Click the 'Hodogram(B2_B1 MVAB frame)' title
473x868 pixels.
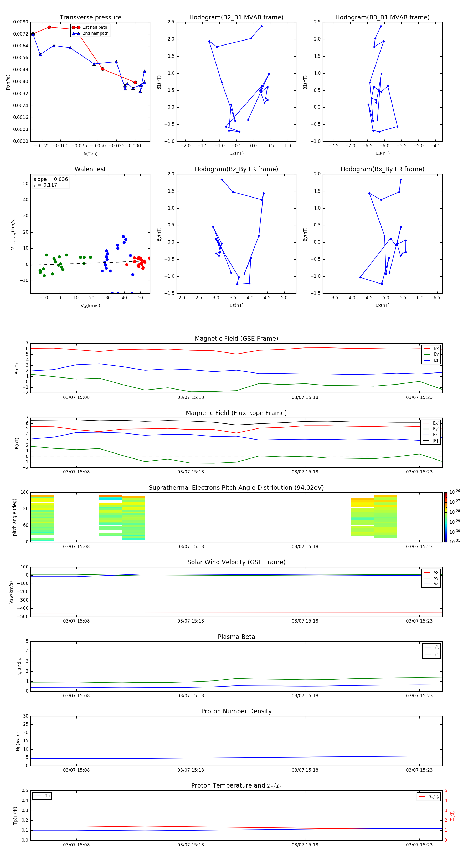tap(236, 18)
